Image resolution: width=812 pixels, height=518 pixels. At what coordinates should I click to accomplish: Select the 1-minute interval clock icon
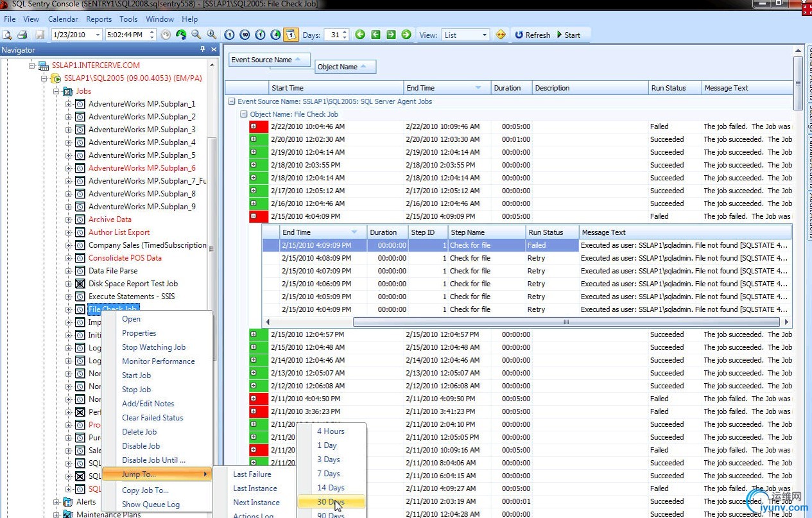229,35
